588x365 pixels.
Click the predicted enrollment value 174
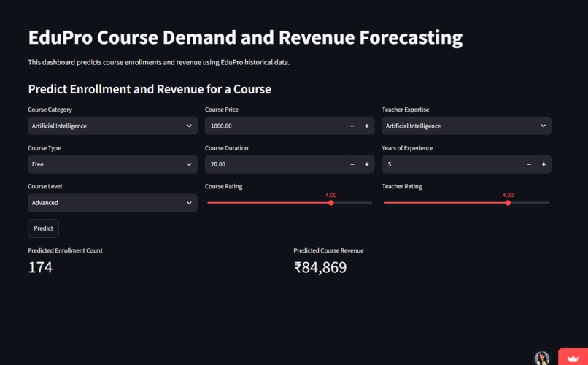coord(40,267)
